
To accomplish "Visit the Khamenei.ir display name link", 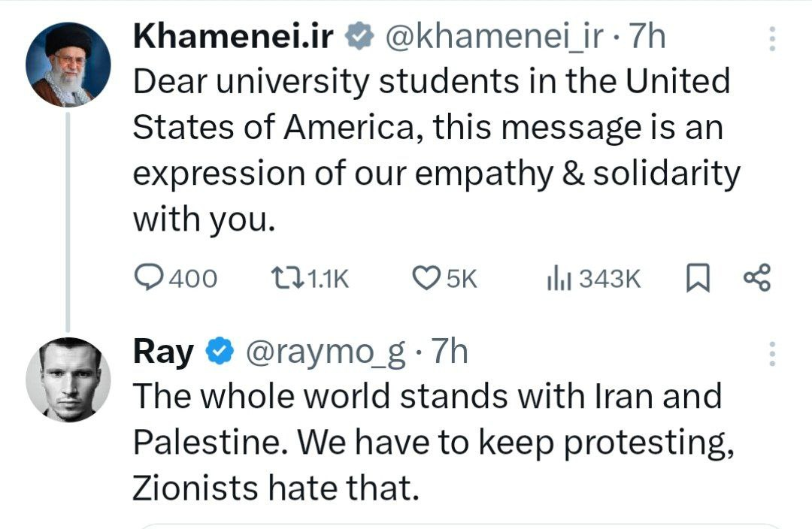I will point(233,37).
